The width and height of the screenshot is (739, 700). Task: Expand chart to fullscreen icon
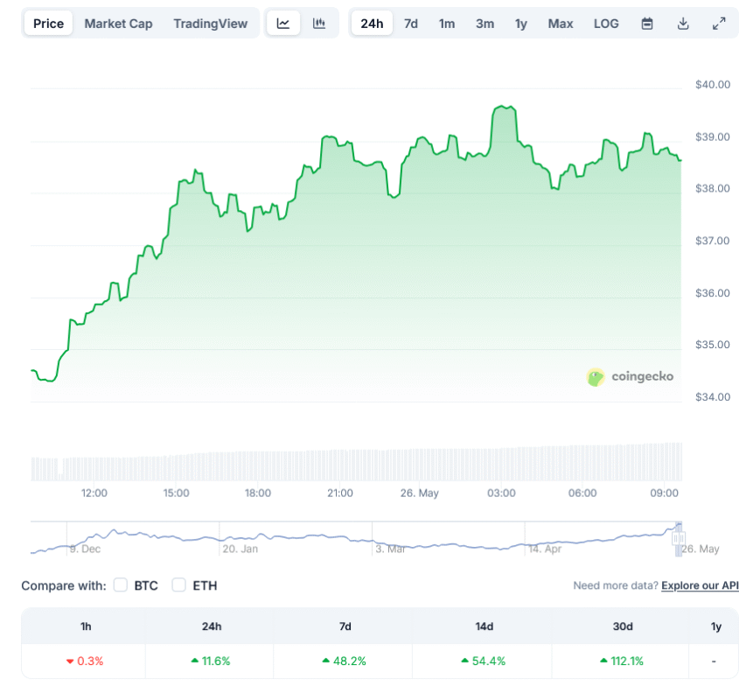click(x=719, y=24)
